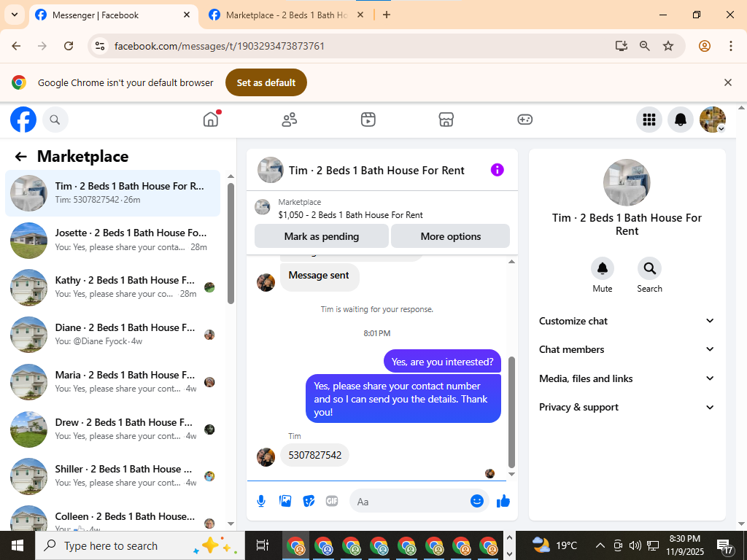The image size is (747, 560).
Task: Open the Friends icon in top navigation
Action: (289, 120)
